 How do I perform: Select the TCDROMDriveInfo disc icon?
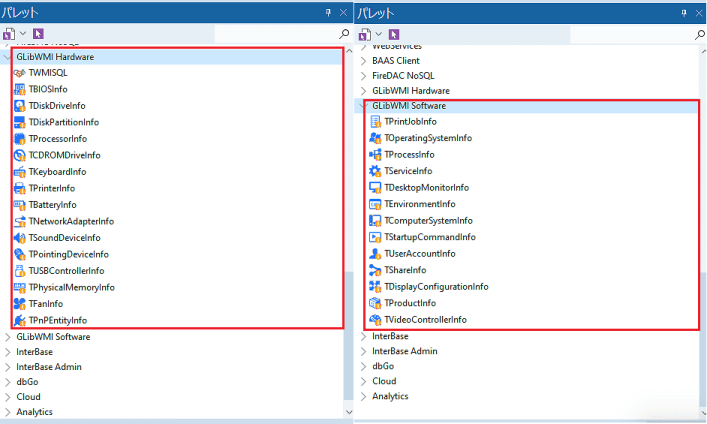[19, 156]
